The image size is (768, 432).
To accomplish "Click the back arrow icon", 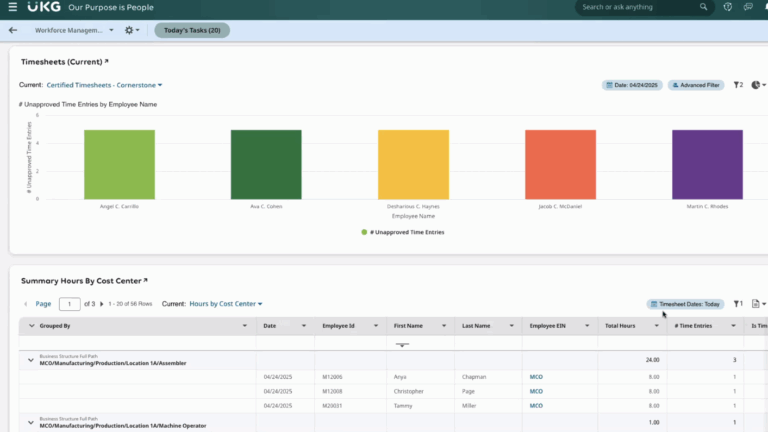I will point(13,30).
